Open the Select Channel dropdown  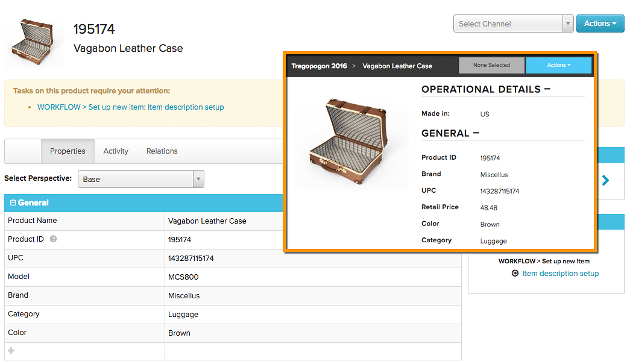(513, 24)
